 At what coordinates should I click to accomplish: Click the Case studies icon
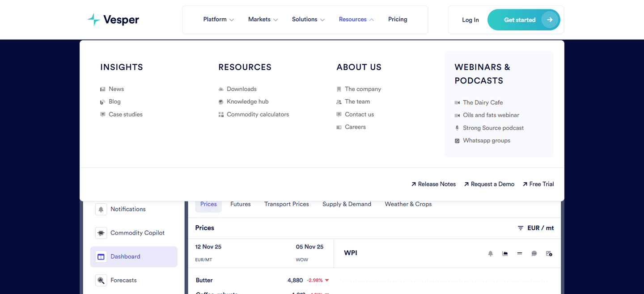(x=103, y=114)
